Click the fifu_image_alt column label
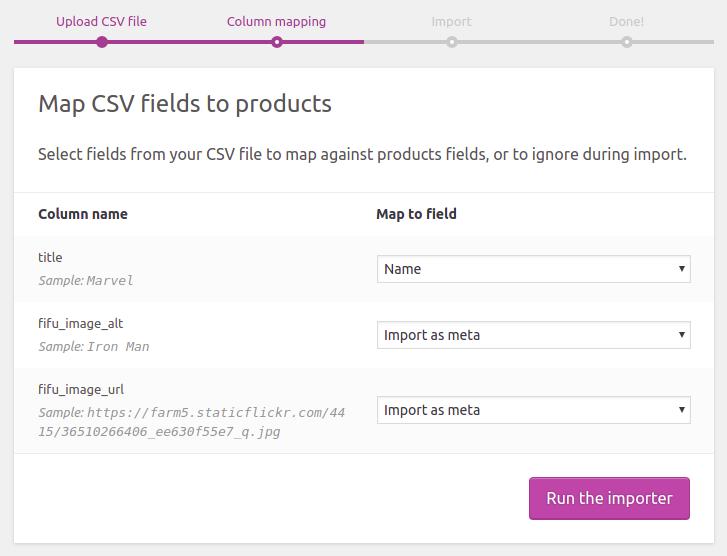Screen dimensions: 727x556 [80, 324]
